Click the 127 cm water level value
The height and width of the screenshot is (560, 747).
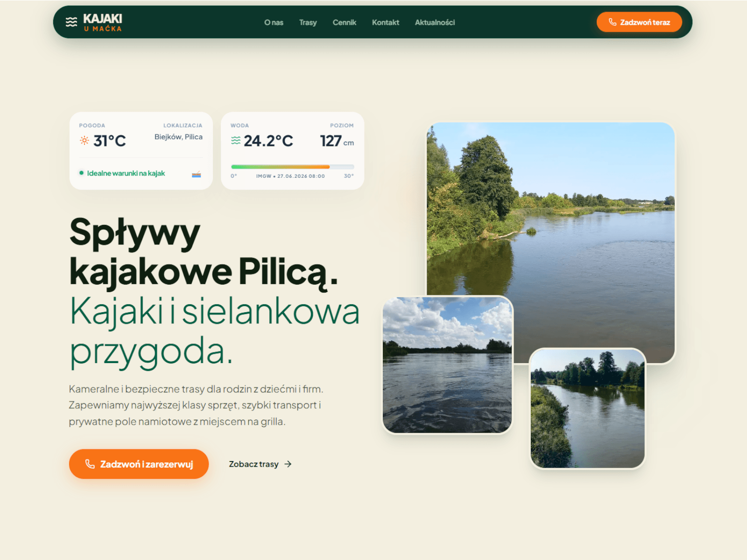(x=337, y=140)
